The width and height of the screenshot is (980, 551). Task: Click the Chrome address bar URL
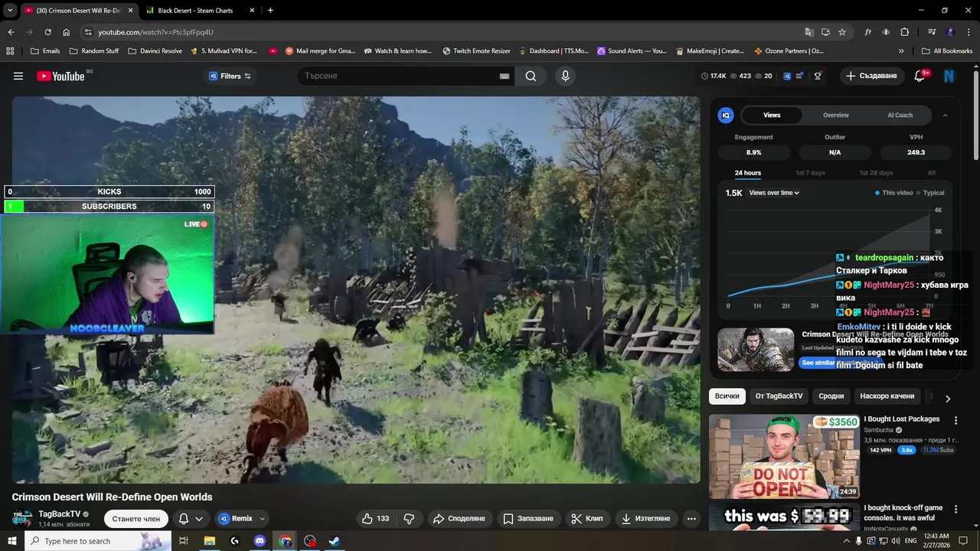(155, 32)
